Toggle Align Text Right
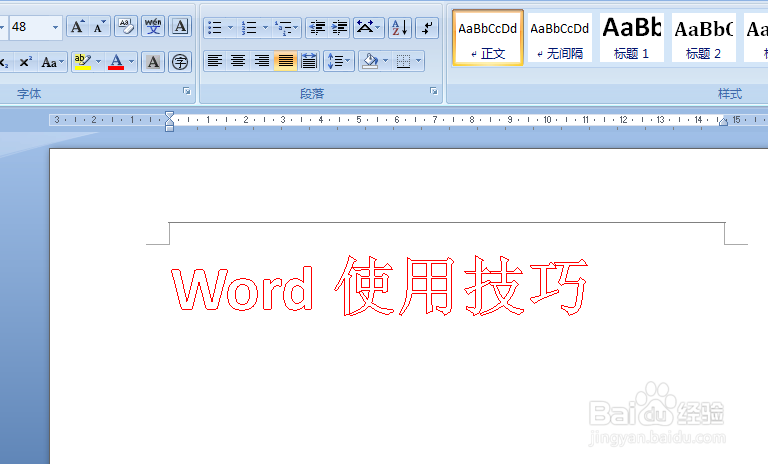 click(x=262, y=61)
